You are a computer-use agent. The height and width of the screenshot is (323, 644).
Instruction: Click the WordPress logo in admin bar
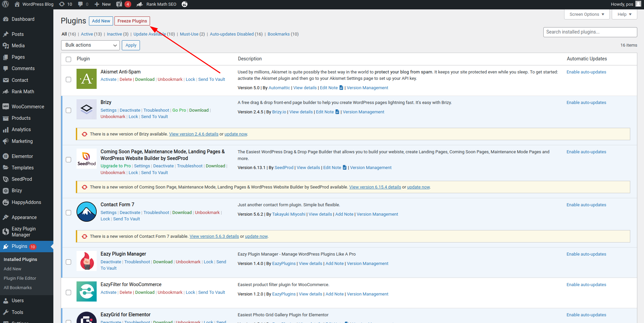[5, 4]
